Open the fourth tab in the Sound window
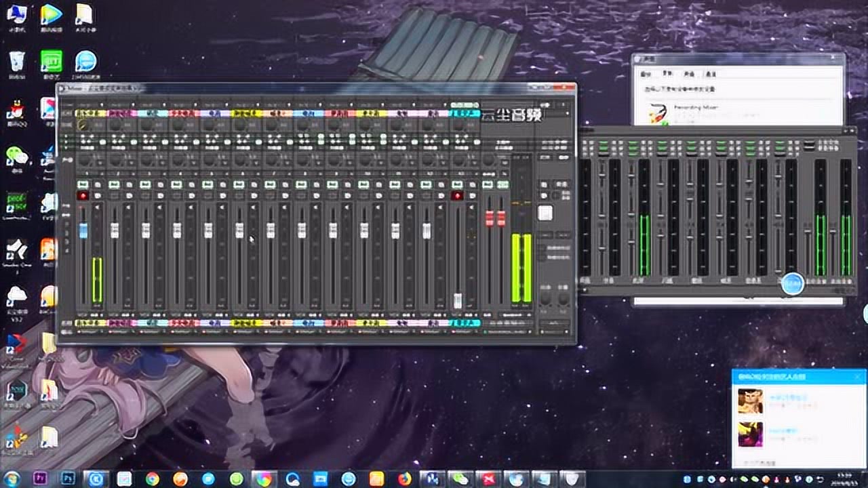 point(710,74)
